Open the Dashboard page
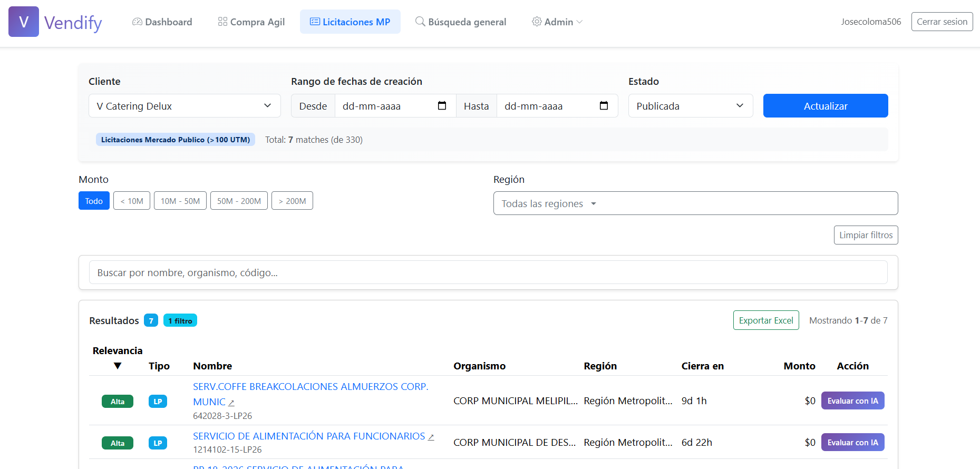This screenshot has height=469, width=980. pyautogui.click(x=162, y=22)
